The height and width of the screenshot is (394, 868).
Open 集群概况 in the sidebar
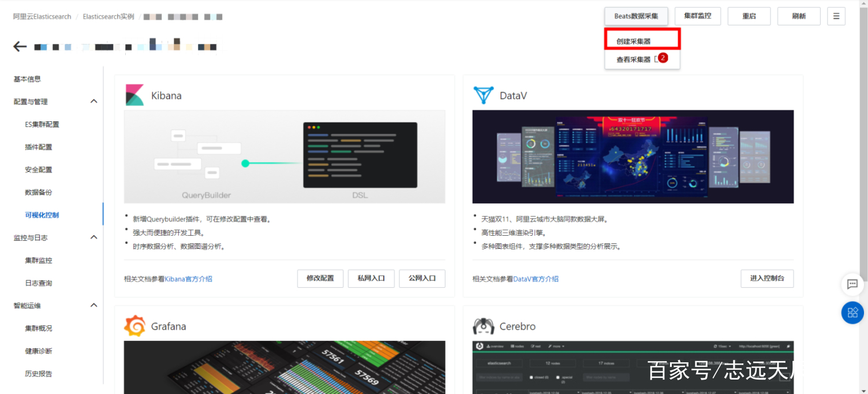coord(39,328)
